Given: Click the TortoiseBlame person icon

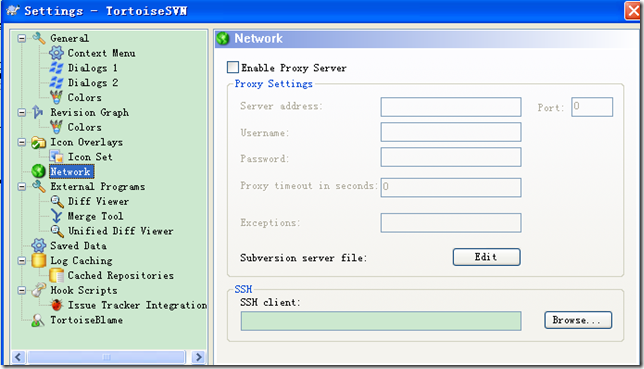Looking at the screenshot, I should coord(38,320).
